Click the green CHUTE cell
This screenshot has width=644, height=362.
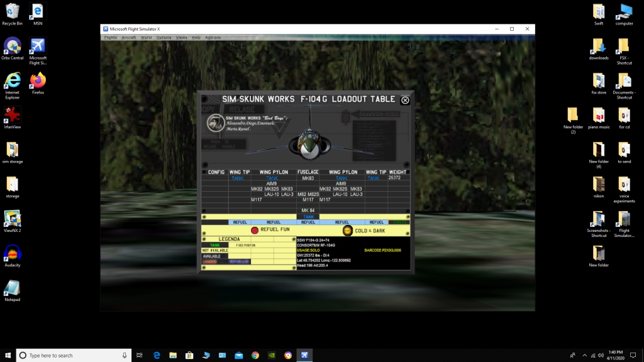tap(399, 222)
